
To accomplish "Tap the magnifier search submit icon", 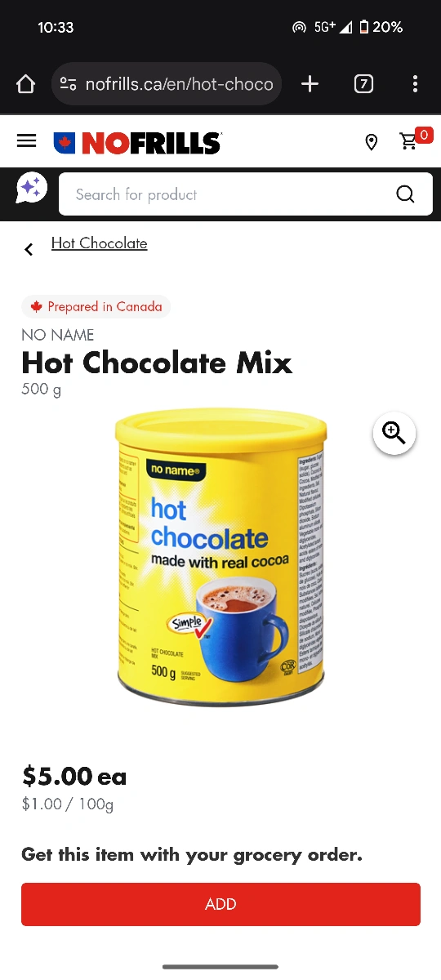I will 405,194.
